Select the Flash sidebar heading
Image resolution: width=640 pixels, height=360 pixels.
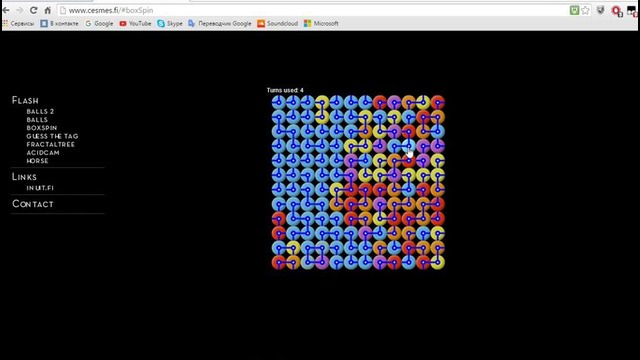[x=25, y=100]
